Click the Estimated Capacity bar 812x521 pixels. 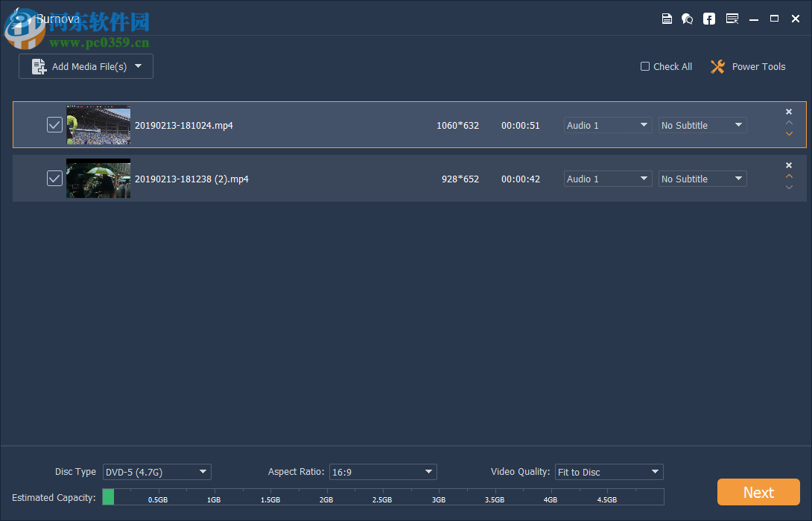383,496
